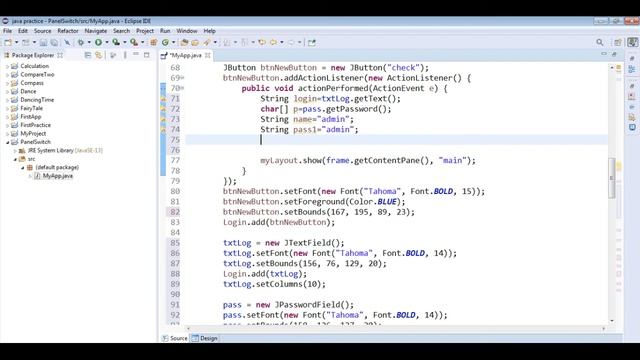Viewport: 640px width, 360px height.
Task: Open the New Java Class dropdown arrow
Action: coord(173,42)
